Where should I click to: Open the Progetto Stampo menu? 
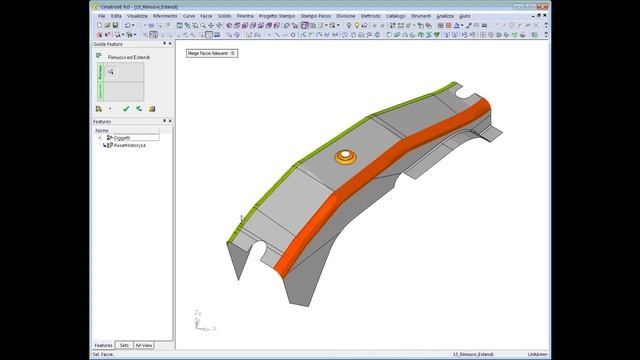tap(277, 16)
